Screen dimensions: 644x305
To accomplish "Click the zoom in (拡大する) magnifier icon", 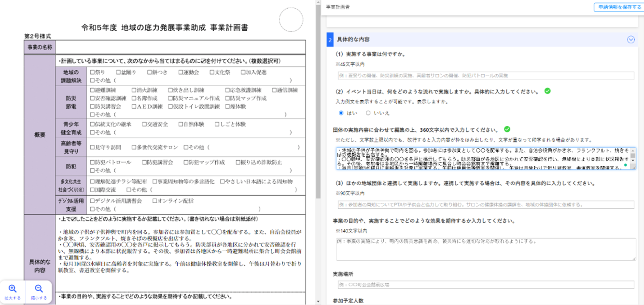I will click(13, 289).
